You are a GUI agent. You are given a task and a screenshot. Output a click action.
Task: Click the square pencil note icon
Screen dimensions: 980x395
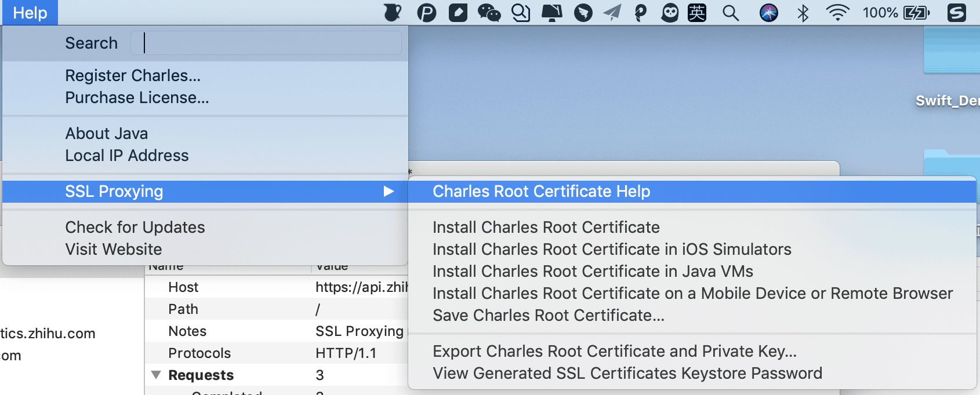(458, 12)
